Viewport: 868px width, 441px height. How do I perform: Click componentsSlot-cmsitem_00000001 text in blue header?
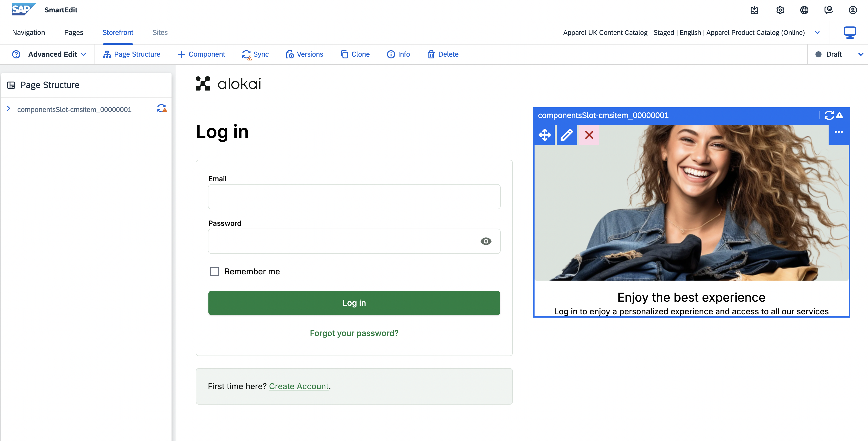pyautogui.click(x=603, y=115)
